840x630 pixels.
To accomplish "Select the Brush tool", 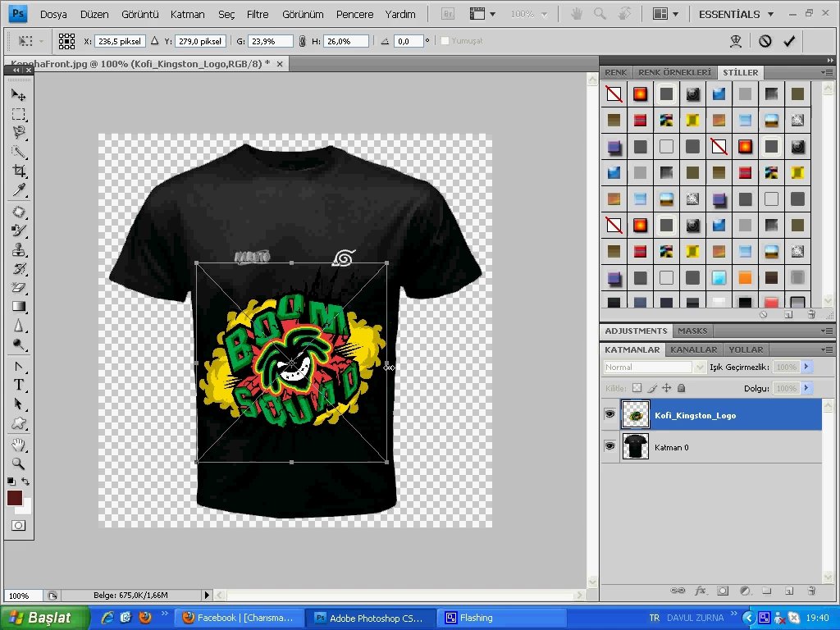I will point(19,231).
